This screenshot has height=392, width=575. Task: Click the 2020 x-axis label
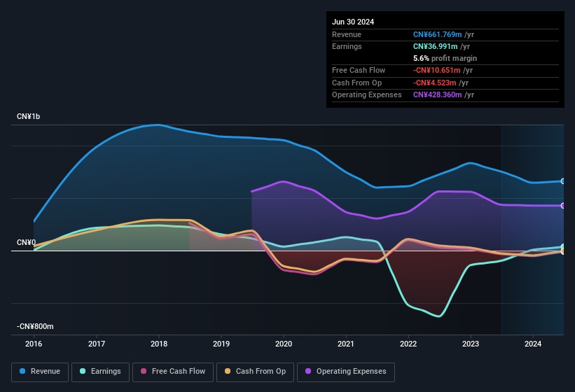click(x=284, y=344)
